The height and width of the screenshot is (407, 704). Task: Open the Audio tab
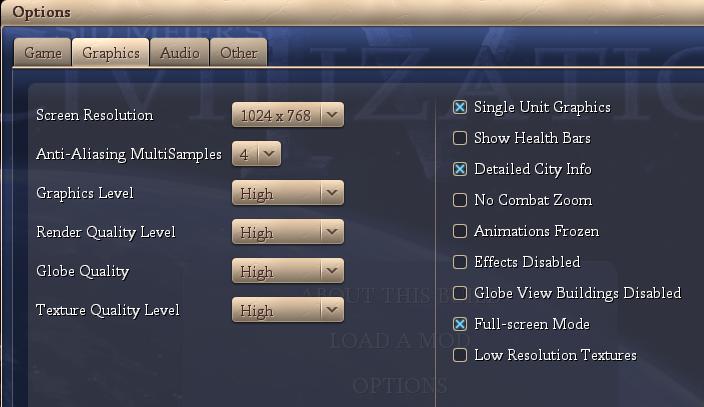(180, 53)
